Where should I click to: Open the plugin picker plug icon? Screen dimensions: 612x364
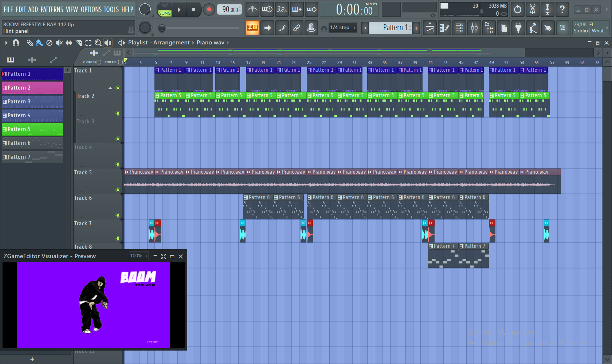(518, 28)
